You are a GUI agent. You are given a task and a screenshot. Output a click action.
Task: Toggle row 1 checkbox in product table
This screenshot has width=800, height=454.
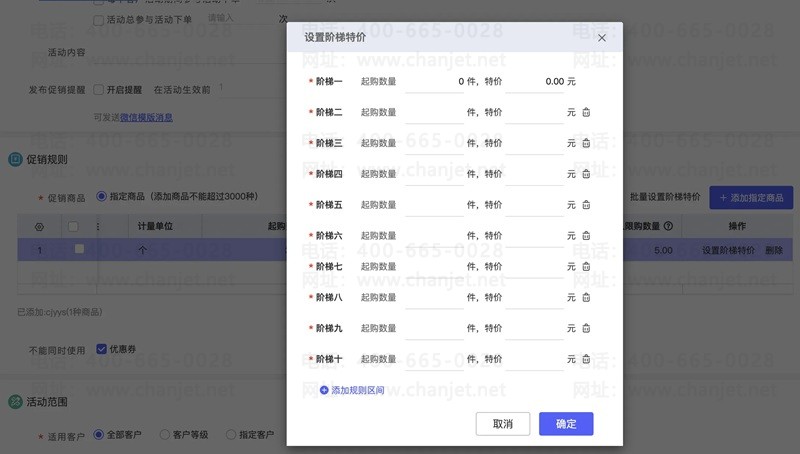79,249
